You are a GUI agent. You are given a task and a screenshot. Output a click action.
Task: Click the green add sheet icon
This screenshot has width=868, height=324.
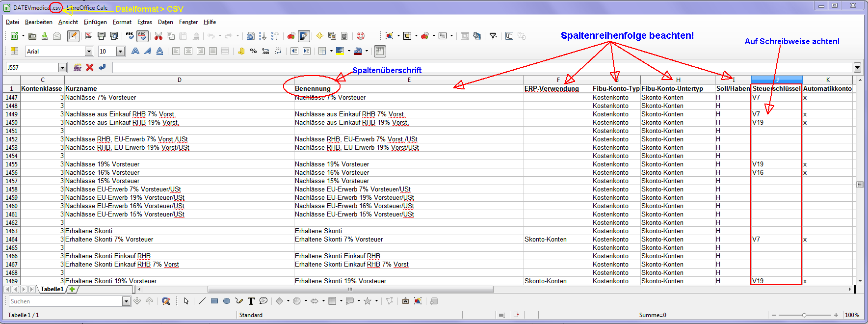click(x=72, y=289)
